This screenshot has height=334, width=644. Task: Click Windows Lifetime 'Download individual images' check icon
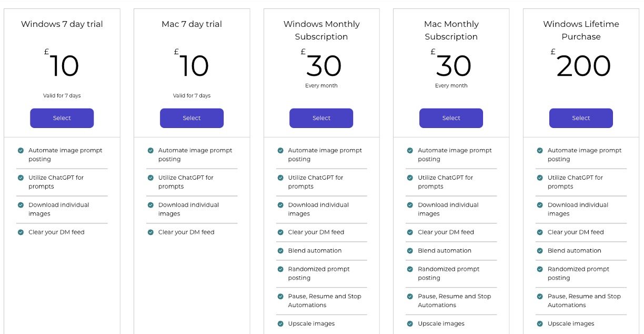coord(540,205)
